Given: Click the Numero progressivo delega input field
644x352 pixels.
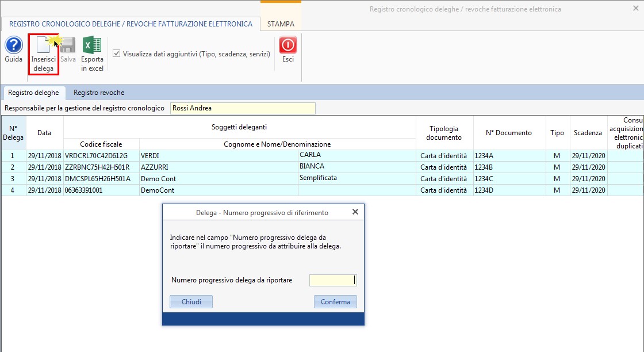Looking at the screenshot, I should click(333, 280).
